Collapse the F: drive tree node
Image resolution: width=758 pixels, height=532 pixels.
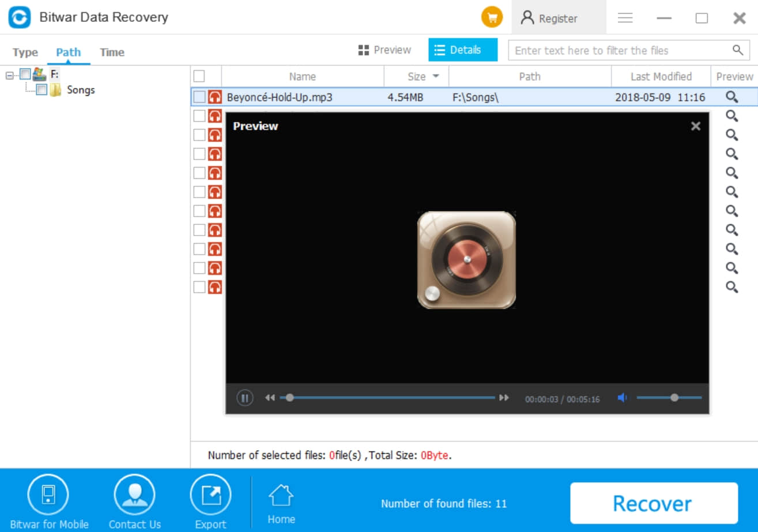click(9, 74)
